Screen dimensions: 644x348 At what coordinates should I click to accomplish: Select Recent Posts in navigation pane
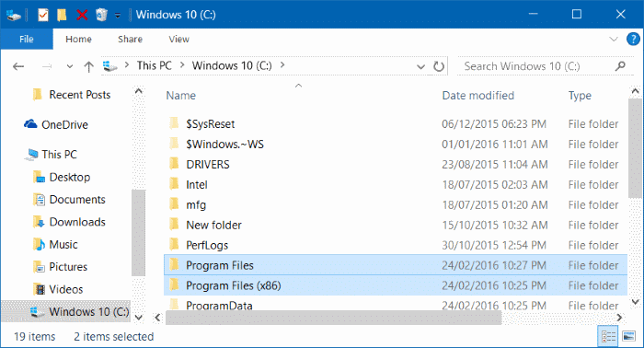pos(80,95)
